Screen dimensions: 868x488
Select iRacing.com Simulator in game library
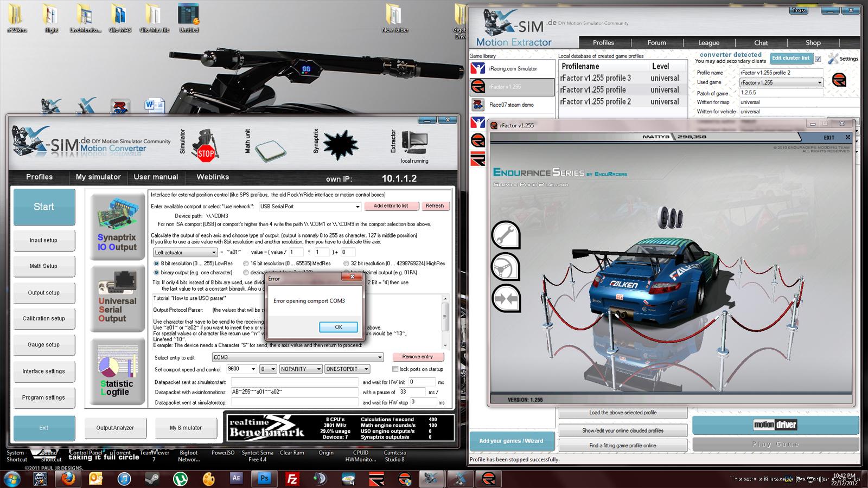pos(512,69)
